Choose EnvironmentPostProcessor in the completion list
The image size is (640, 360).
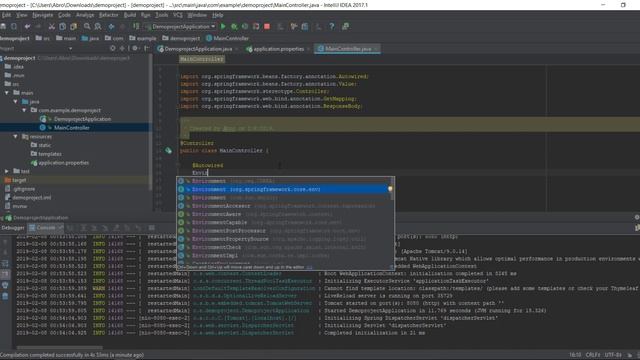[284, 231]
